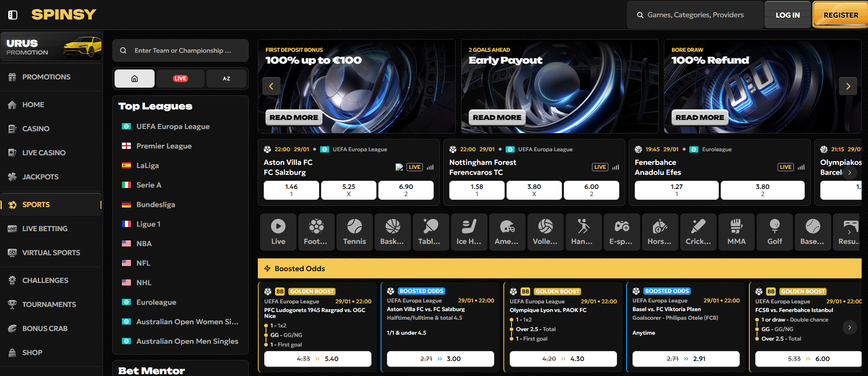Open statistics icon for Nottingham Forest match
The height and width of the screenshot is (376, 868).
pos(616,167)
